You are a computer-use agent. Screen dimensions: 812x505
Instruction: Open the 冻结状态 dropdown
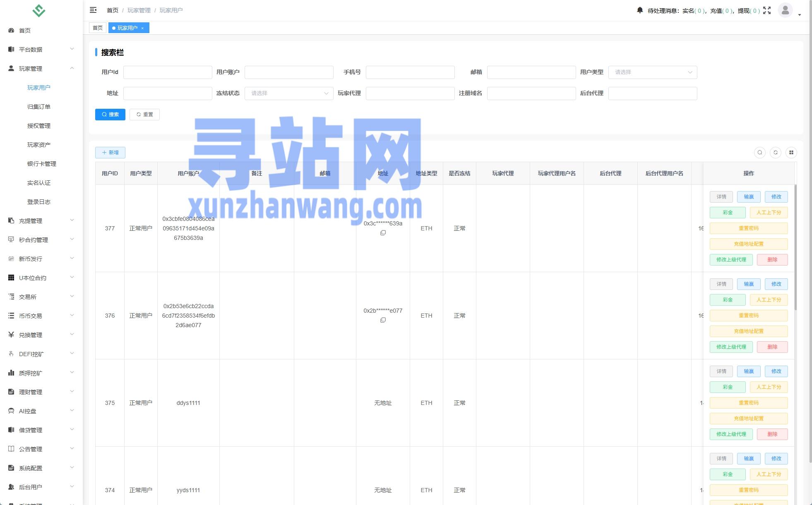click(289, 93)
